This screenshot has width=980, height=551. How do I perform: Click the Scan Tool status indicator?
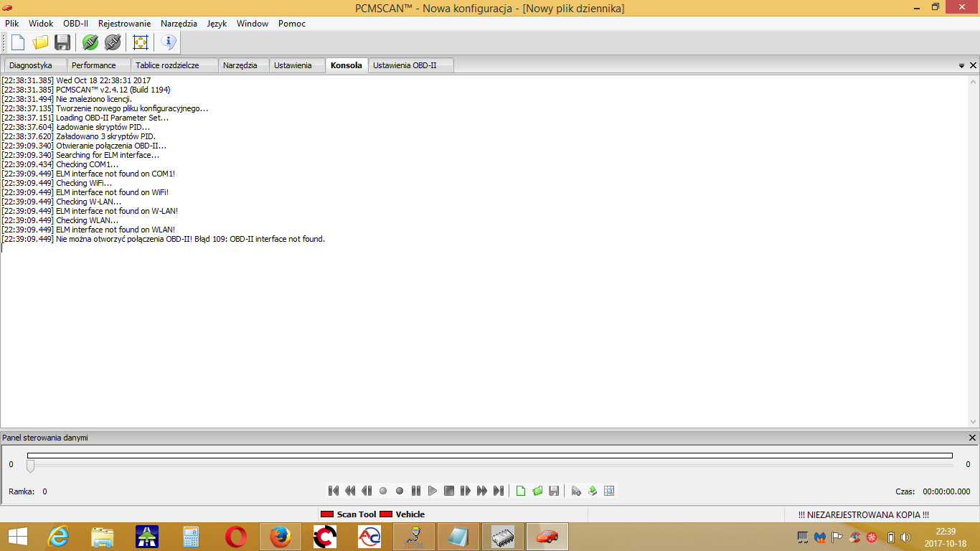click(x=348, y=514)
